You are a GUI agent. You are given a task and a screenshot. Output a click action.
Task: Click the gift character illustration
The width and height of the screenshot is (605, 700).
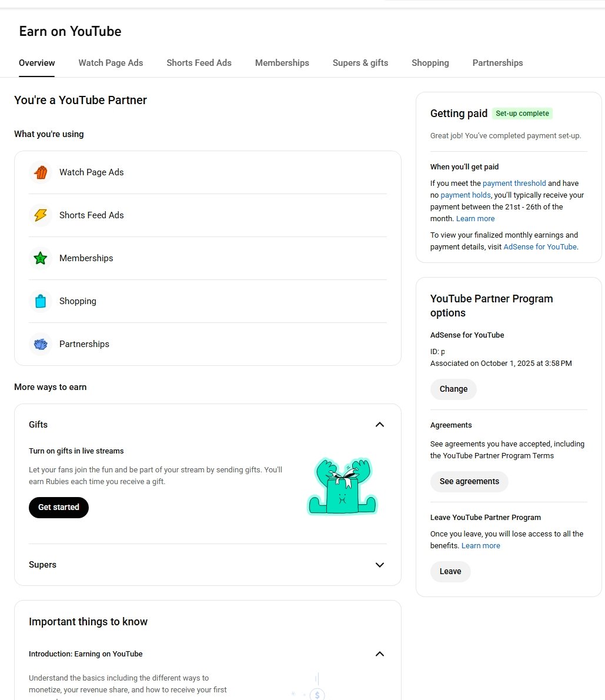click(x=342, y=486)
